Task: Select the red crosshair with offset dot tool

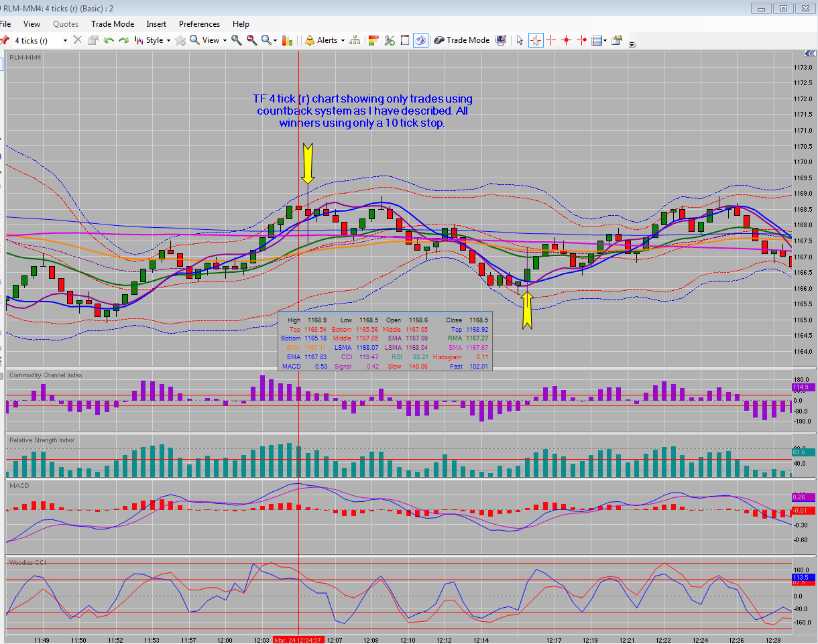Action: click(582, 40)
